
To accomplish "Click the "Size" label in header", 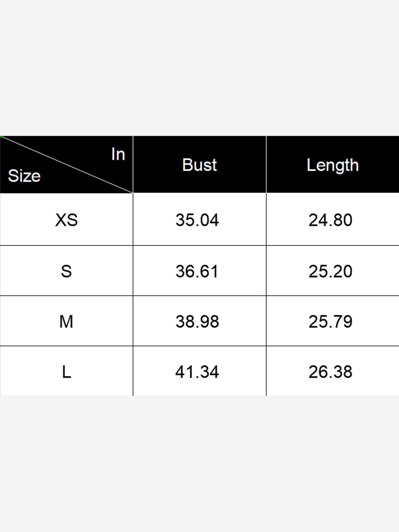I will tap(24, 176).
